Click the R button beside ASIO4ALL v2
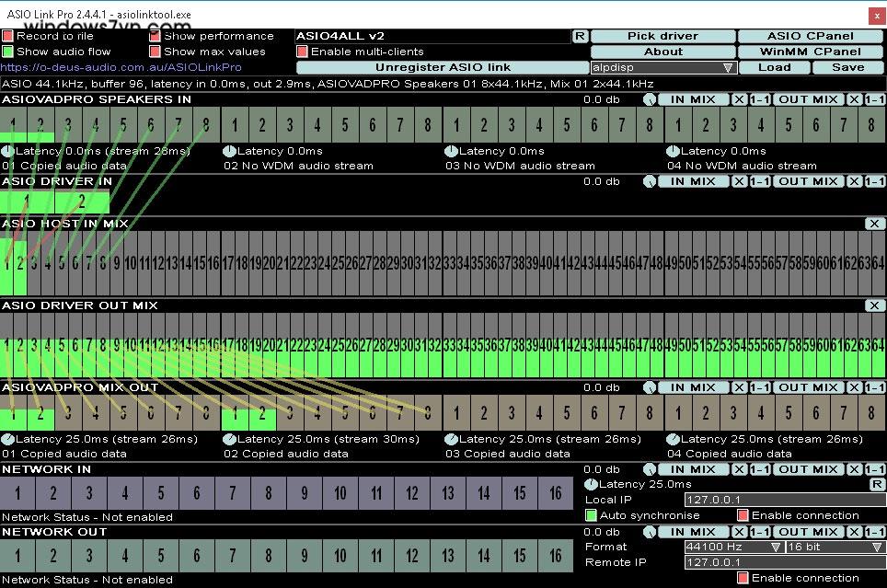The width and height of the screenshot is (887, 588). (580, 36)
